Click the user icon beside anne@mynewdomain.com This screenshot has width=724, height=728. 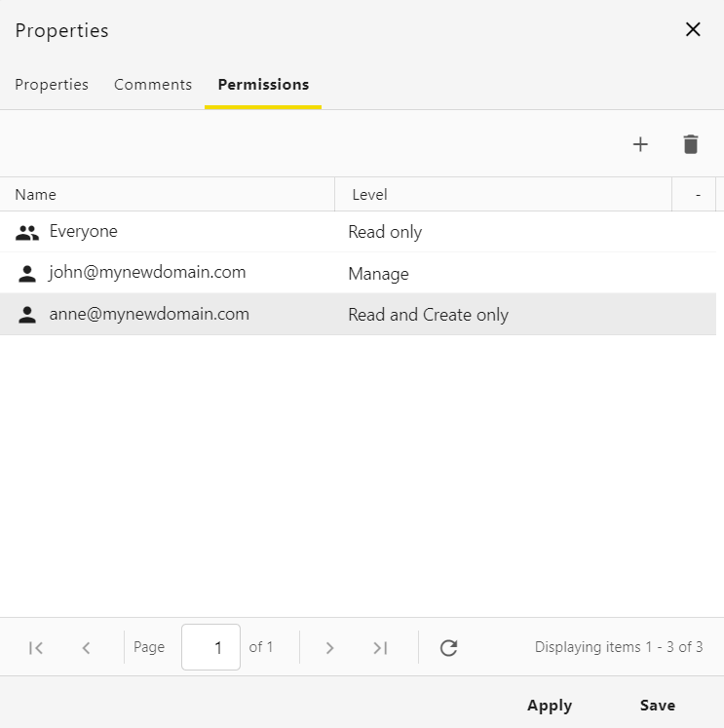click(27, 315)
